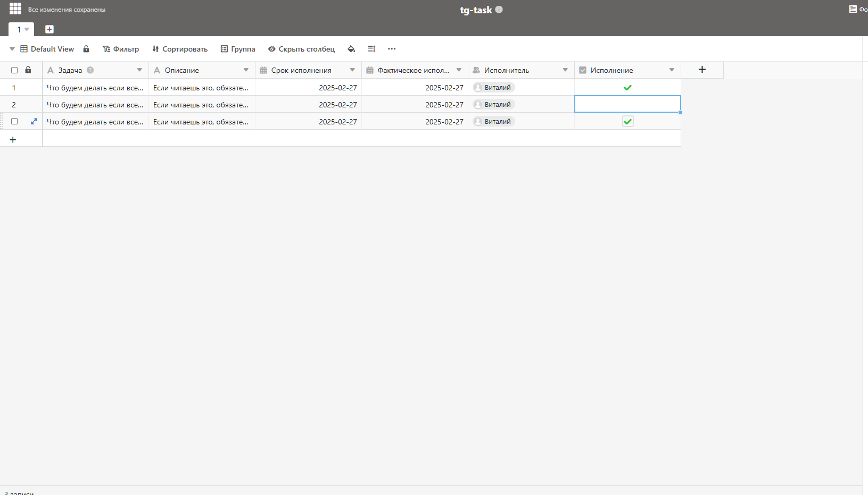Click Срок исполнения calendar icon
This screenshot has height=495, width=868.
263,70
